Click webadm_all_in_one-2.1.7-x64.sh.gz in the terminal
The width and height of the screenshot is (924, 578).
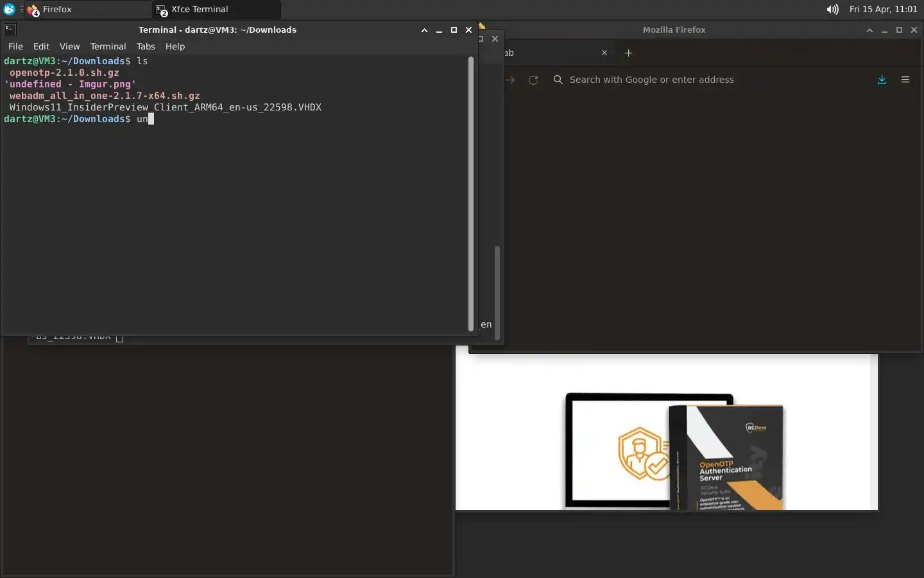(105, 96)
